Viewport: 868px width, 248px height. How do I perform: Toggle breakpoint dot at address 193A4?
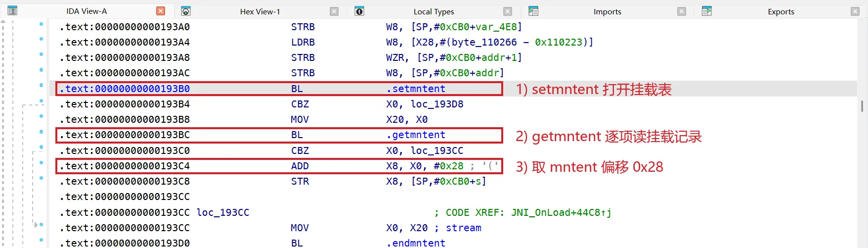41,39
